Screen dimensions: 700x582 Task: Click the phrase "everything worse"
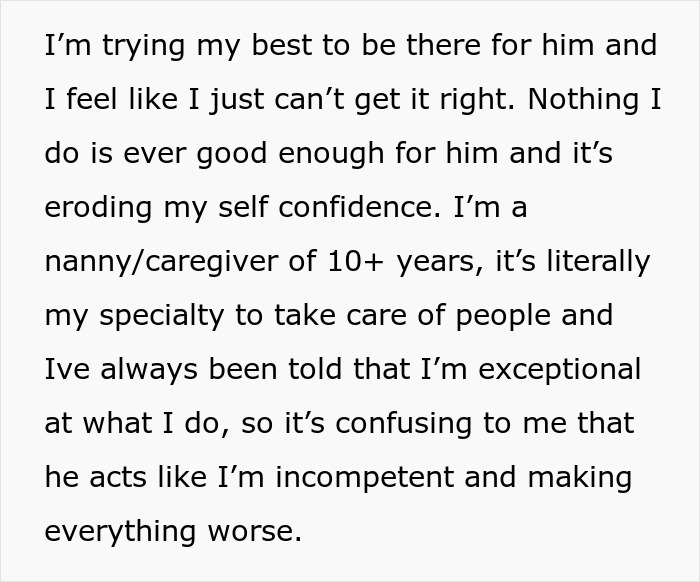click(x=172, y=532)
